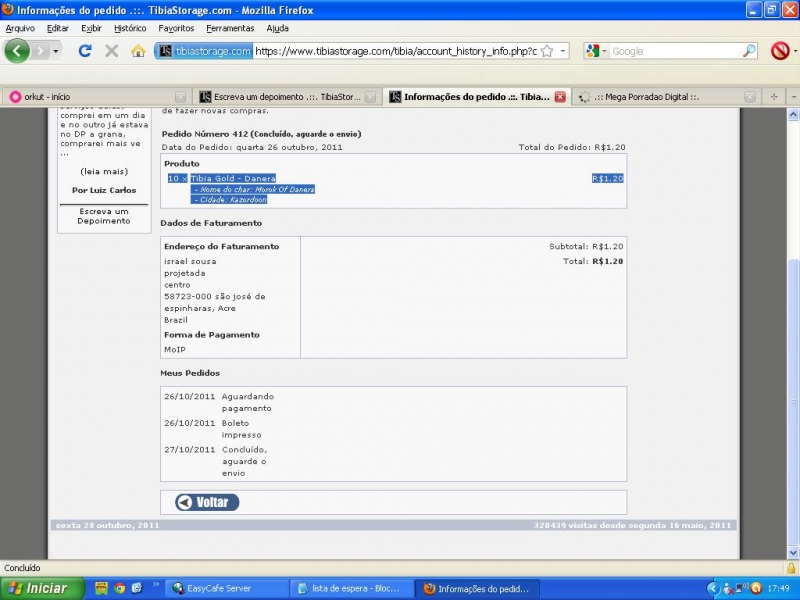Screen dimensions: 800x600
Task: Switch to the Escreva um depoimento tab
Action: click(287, 96)
